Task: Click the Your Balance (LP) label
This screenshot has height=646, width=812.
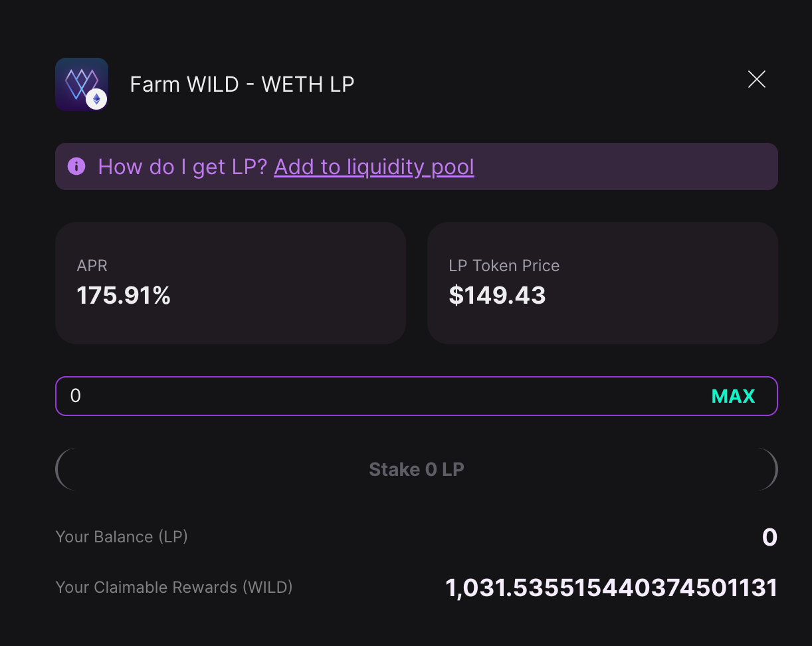Action: coord(122,536)
